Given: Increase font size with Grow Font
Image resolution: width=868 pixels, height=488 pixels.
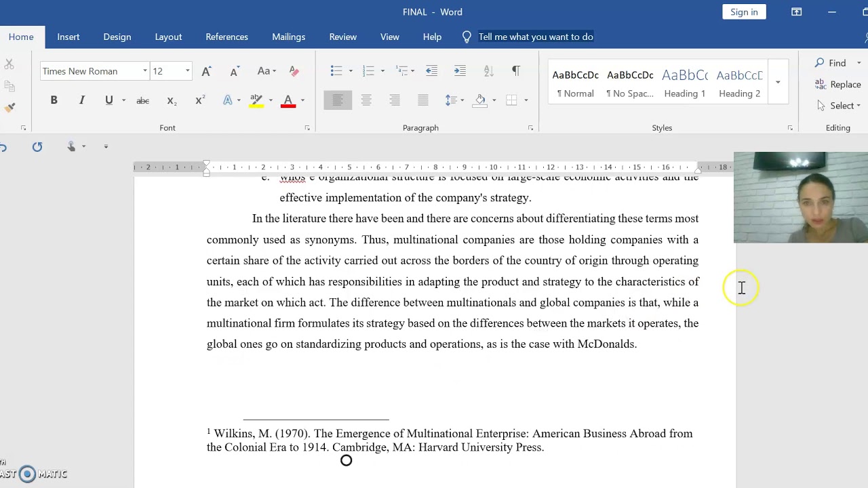Looking at the screenshot, I should (x=206, y=71).
